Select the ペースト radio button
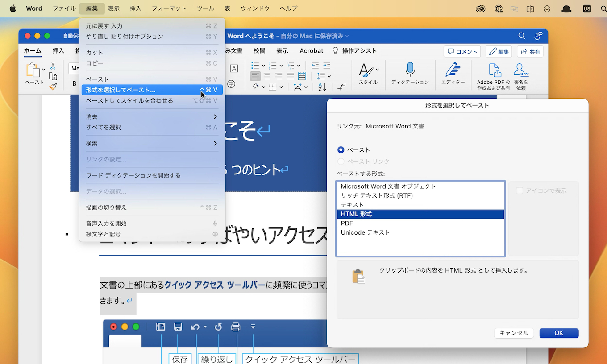Viewport: 607px width, 364px height. pyautogui.click(x=341, y=150)
